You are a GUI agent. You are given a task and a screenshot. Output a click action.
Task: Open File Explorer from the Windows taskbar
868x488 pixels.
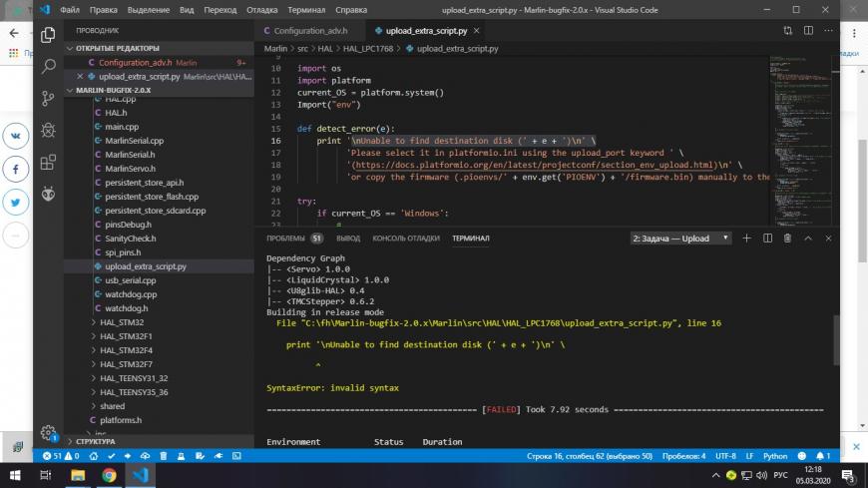click(78, 475)
